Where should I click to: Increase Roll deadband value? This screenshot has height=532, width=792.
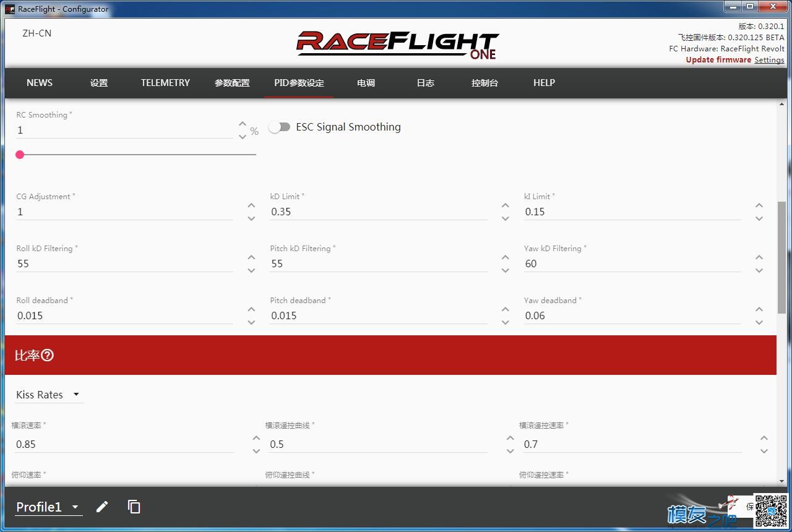pos(251,309)
